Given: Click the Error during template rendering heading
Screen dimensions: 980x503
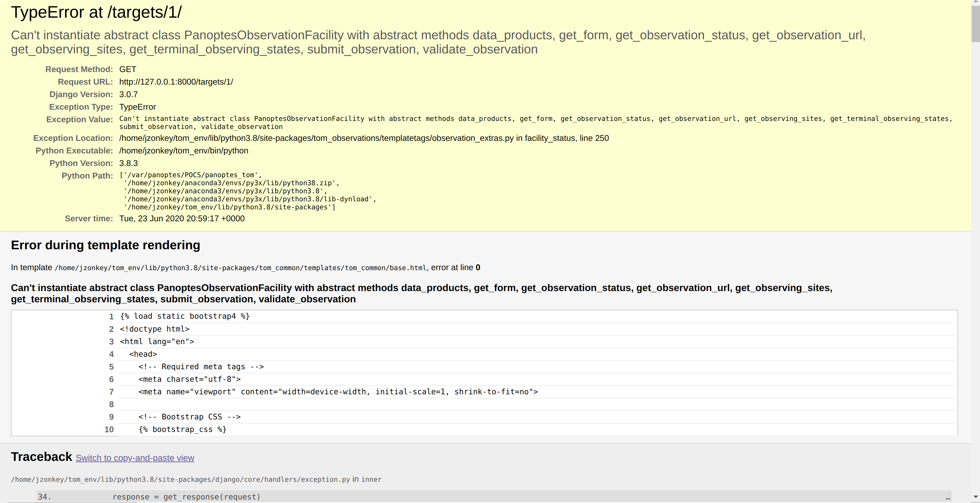Looking at the screenshot, I should tap(105, 245).
